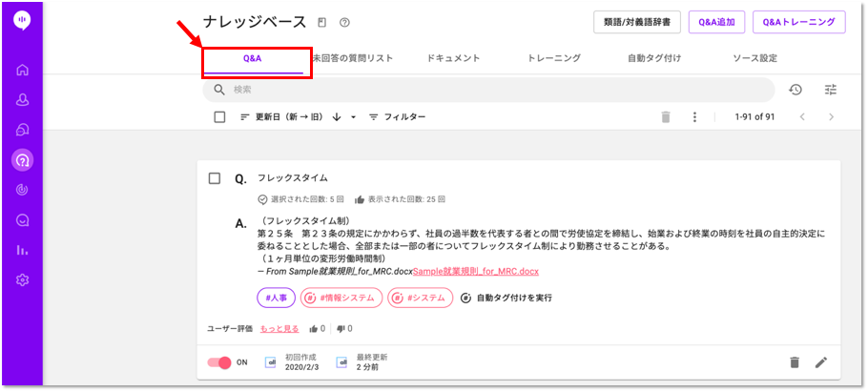Click the book icon beside ナレッジベース title
Screen dimensions: 868x392
pyautogui.click(x=322, y=23)
